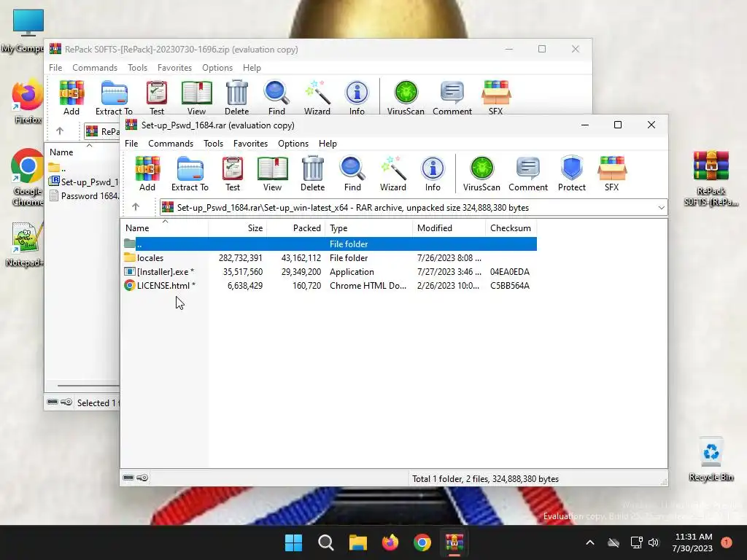The height and width of the screenshot is (560, 747).
Task: Click Extract To in Set-up_Pswd_1684.rar window
Action: coord(190,174)
